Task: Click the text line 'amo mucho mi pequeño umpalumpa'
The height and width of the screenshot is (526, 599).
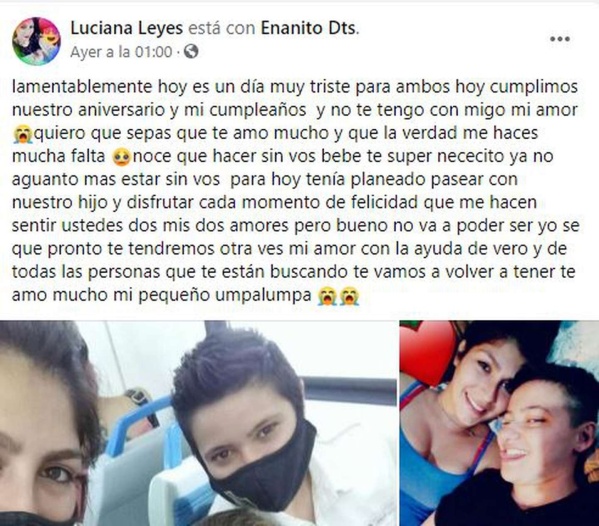Action: (x=162, y=296)
